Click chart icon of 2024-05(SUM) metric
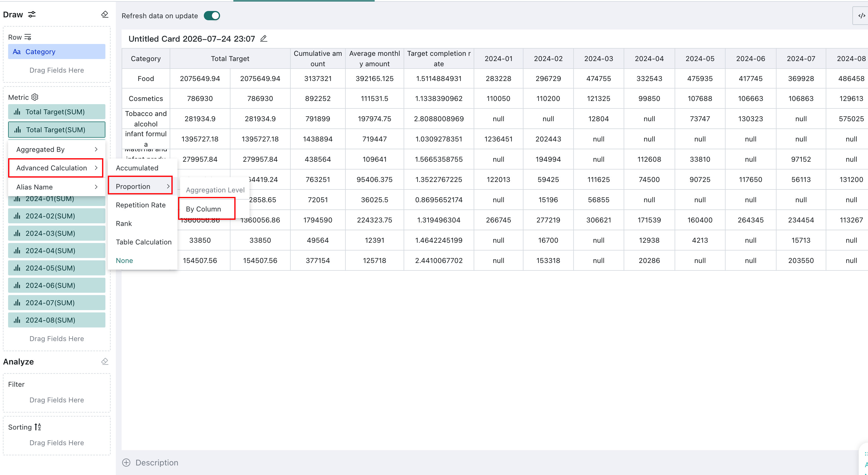 click(x=17, y=268)
